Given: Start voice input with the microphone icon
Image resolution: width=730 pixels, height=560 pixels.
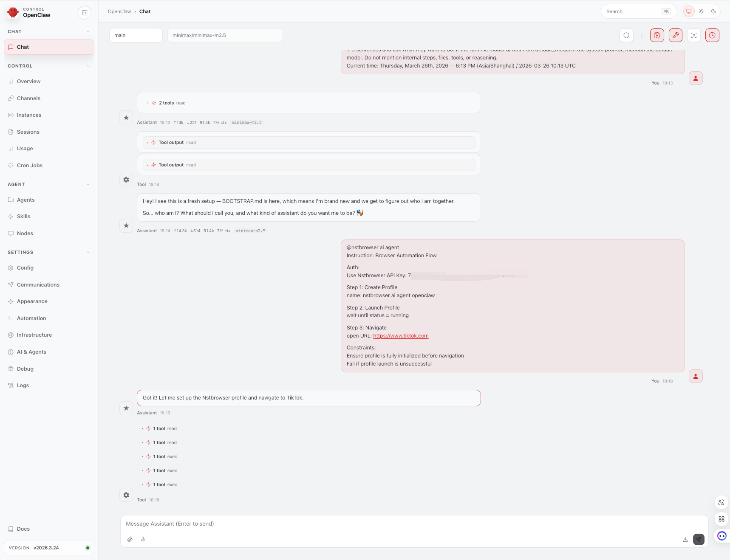Looking at the screenshot, I should [143, 539].
